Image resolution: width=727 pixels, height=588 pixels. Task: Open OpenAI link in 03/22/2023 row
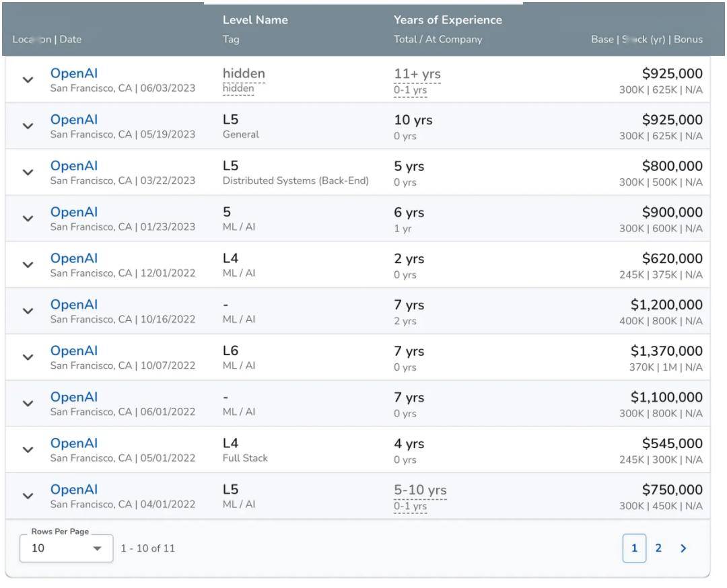point(74,166)
